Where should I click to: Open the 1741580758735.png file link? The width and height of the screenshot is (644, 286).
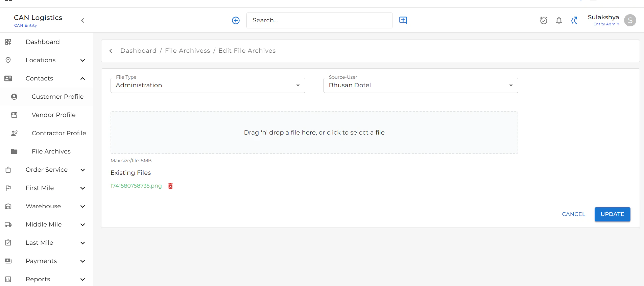pyautogui.click(x=136, y=186)
